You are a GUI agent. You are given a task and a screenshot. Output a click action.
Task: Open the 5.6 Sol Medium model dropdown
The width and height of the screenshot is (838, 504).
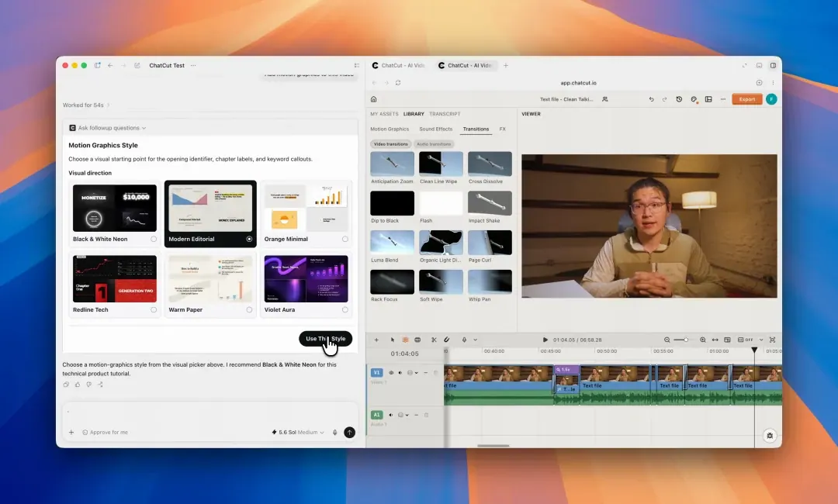point(298,433)
